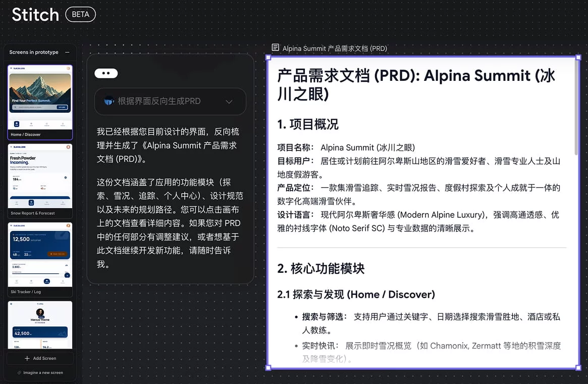Click the 产品定位 label in document
Image resolution: width=588 pixels, height=384 pixels.
click(295, 187)
